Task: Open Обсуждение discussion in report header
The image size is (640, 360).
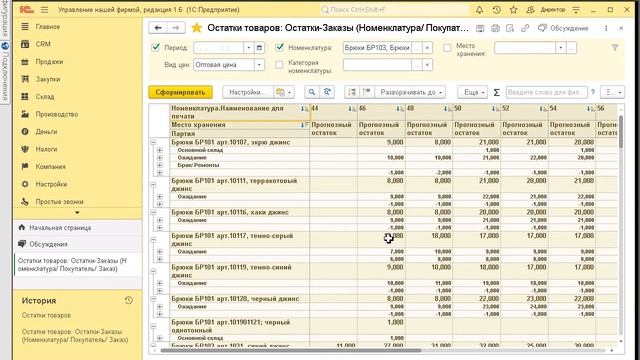Action: click(x=563, y=28)
